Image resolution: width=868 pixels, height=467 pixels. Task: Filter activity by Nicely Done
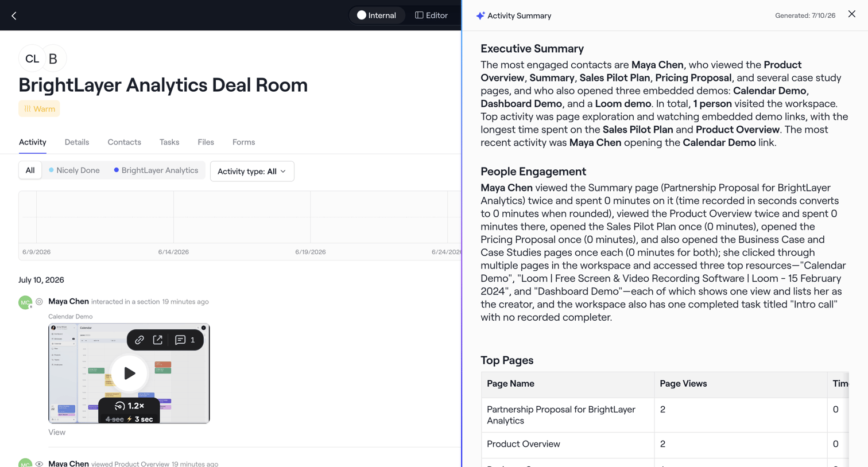tap(74, 170)
